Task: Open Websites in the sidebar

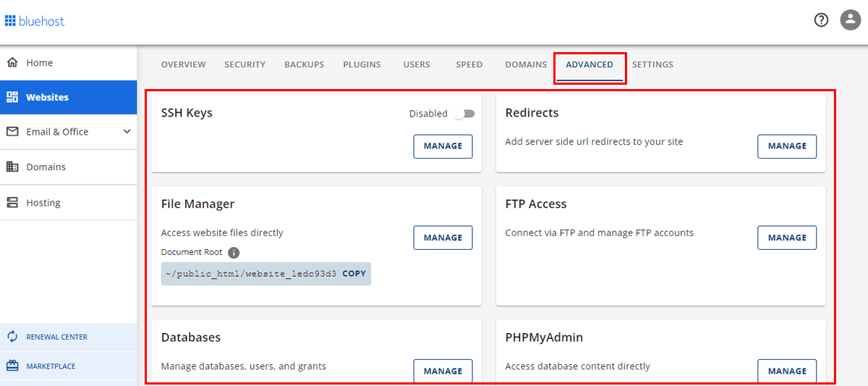Action: pos(68,97)
